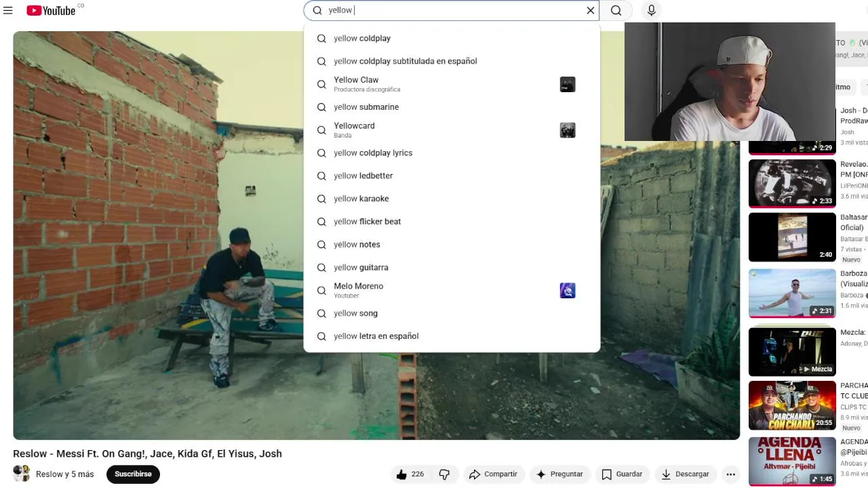The image size is (868, 488).
Task: Open the hamburger guide menu
Action: point(8,10)
